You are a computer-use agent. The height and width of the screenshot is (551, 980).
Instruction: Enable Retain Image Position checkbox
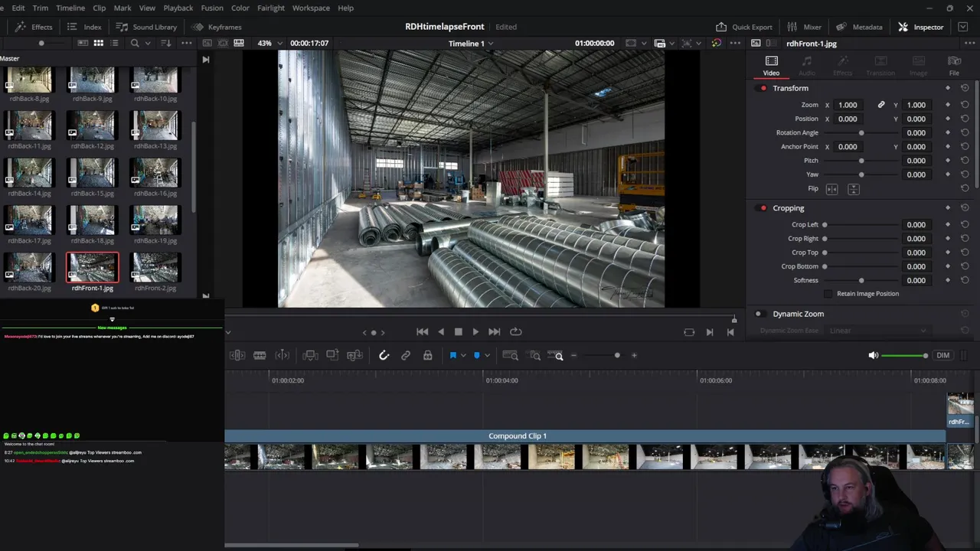(x=828, y=294)
